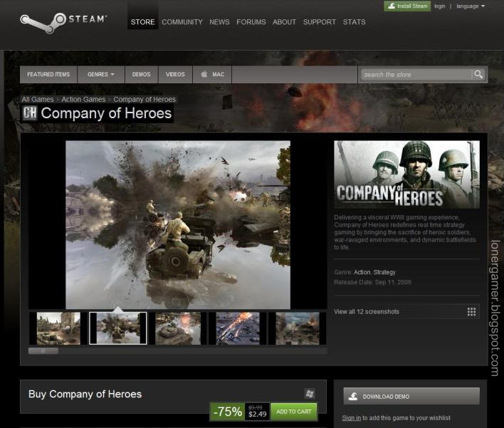Open the Demos section
Viewport: 504px width, 428px height.
click(x=142, y=74)
